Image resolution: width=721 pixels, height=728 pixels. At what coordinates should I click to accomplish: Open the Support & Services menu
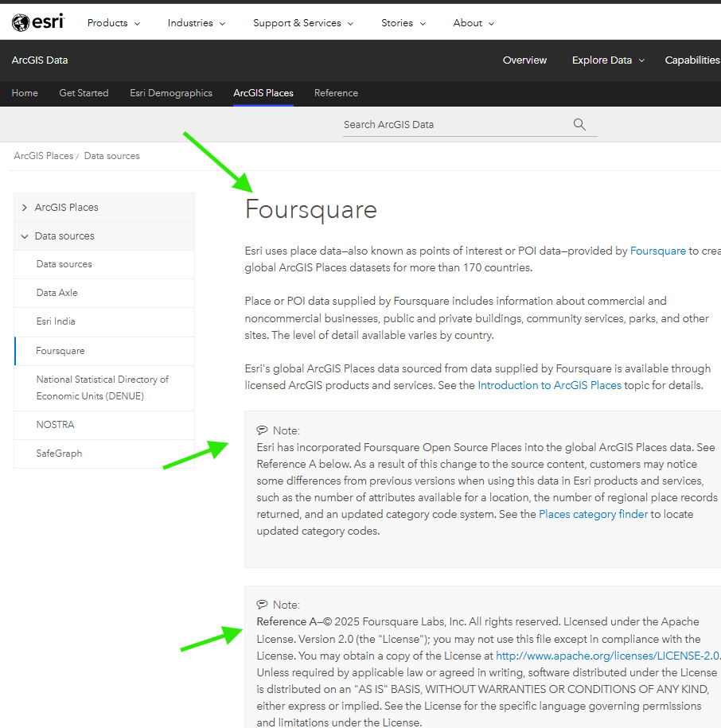pyautogui.click(x=303, y=23)
